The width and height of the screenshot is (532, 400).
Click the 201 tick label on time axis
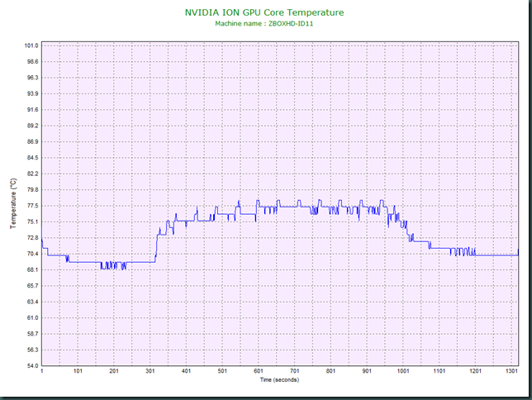[114, 371]
